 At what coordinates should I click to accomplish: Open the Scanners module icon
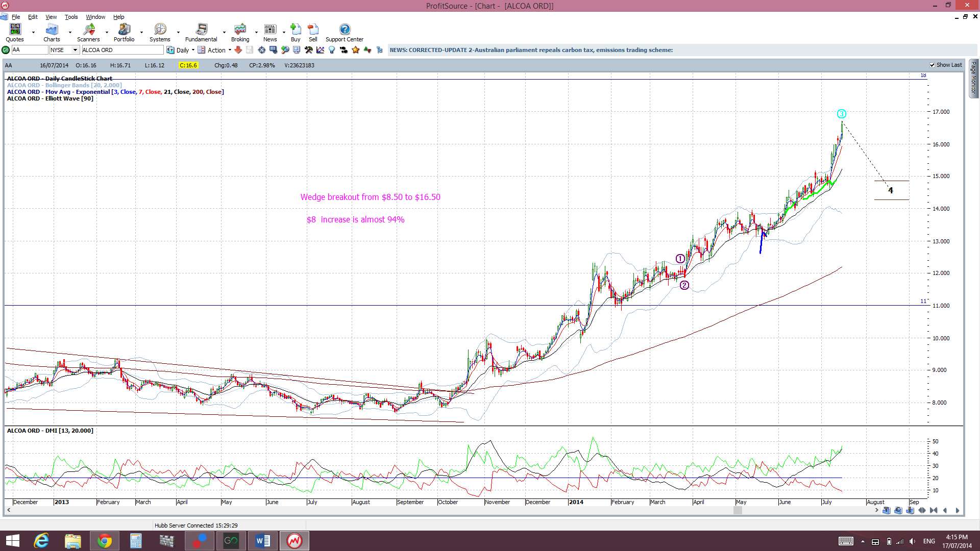[x=89, y=29]
